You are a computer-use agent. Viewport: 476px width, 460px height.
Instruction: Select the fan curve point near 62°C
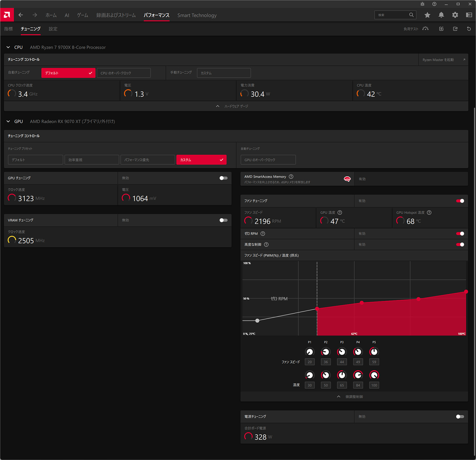pyautogui.click(x=362, y=302)
